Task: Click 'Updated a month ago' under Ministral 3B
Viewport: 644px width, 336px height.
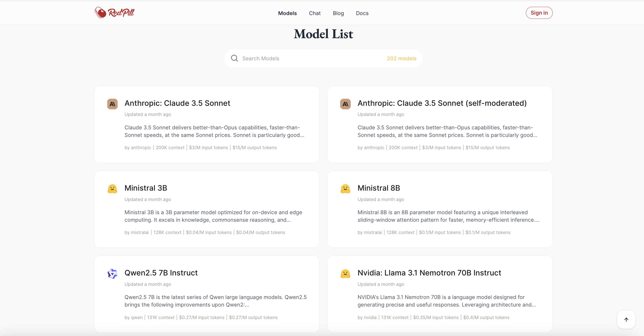Action: (x=148, y=199)
